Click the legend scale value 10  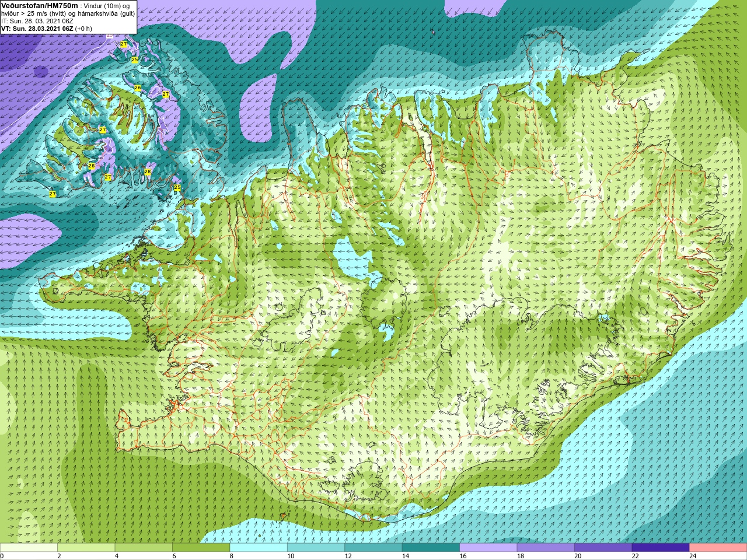click(x=290, y=556)
